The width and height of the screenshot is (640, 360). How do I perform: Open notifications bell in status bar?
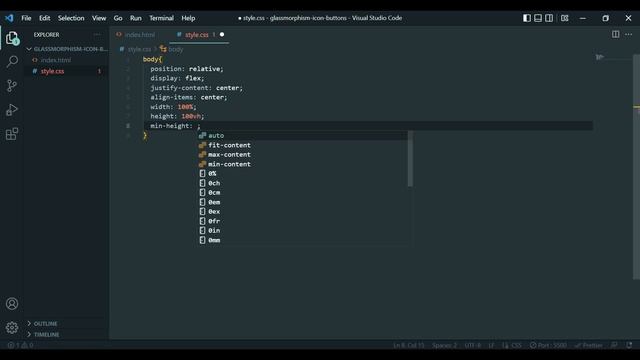tap(629, 345)
